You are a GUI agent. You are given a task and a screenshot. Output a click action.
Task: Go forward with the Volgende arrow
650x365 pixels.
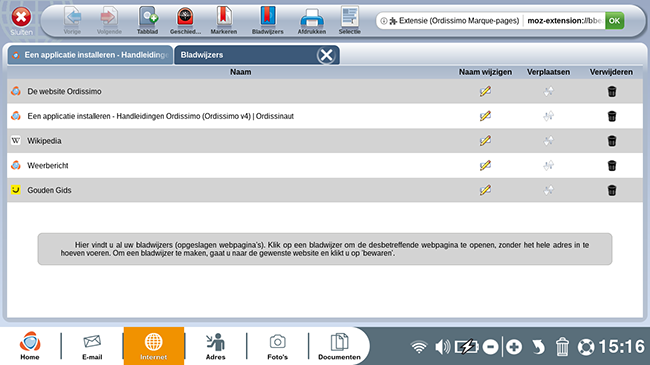109,20
